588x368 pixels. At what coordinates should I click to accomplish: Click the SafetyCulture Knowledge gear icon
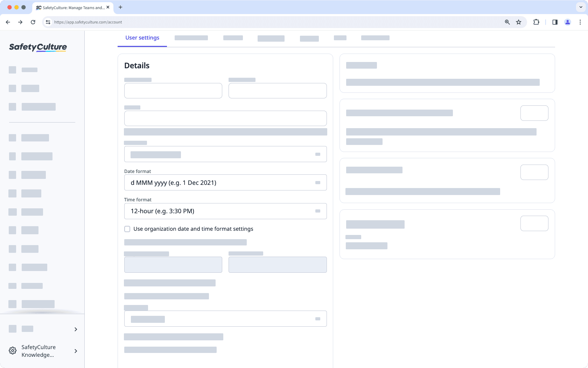click(x=13, y=350)
